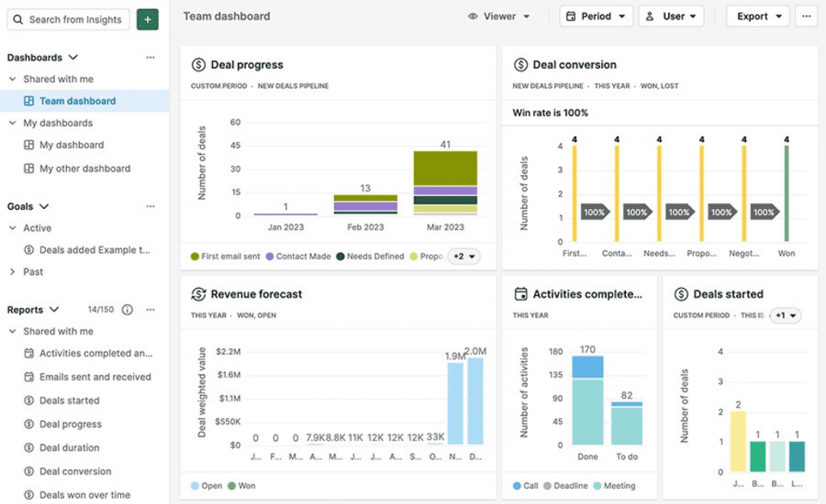Open the Goals ellipsis options menu
The height and width of the screenshot is (504, 826).
point(150,206)
